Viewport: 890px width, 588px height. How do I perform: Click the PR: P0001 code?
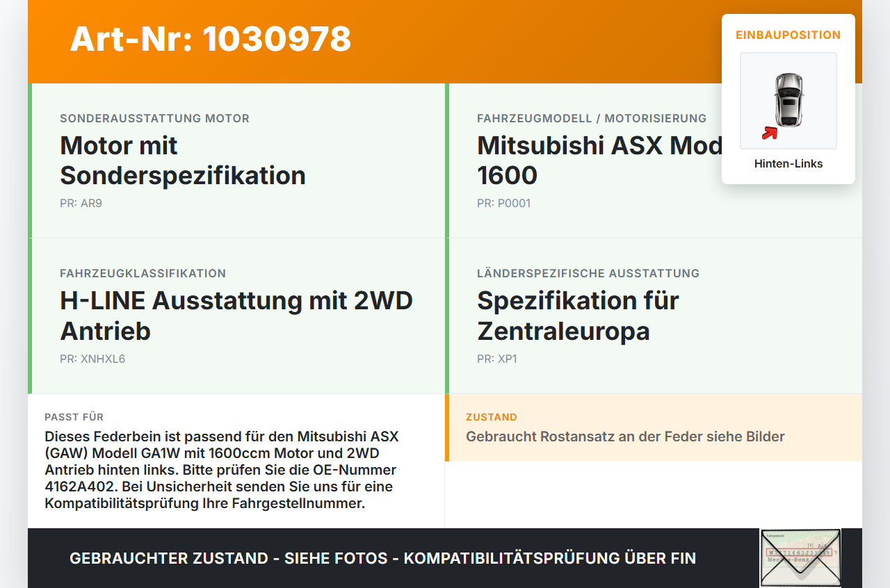pyautogui.click(x=504, y=204)
